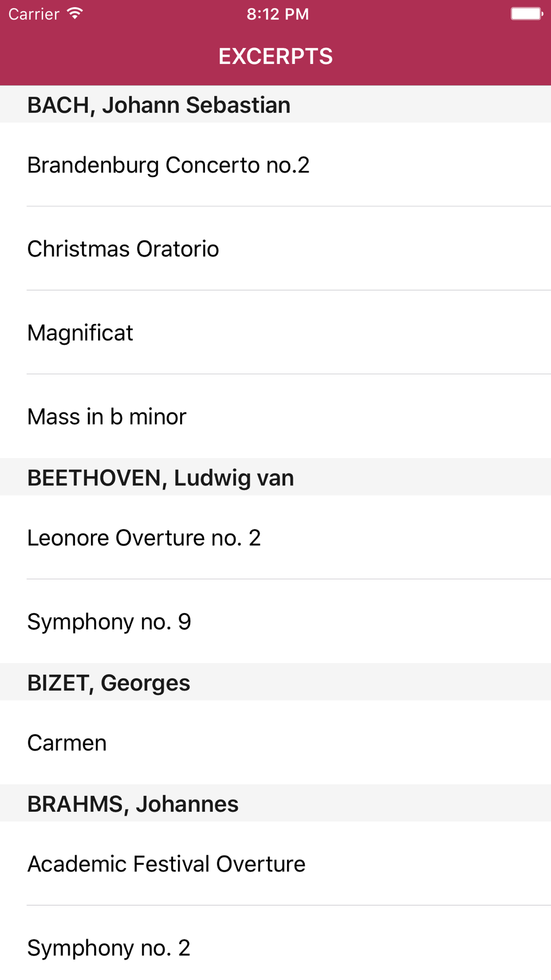Screen dimensions: 551x980
Task: Open the Carmen excerpt
Action: click(275, 742)
